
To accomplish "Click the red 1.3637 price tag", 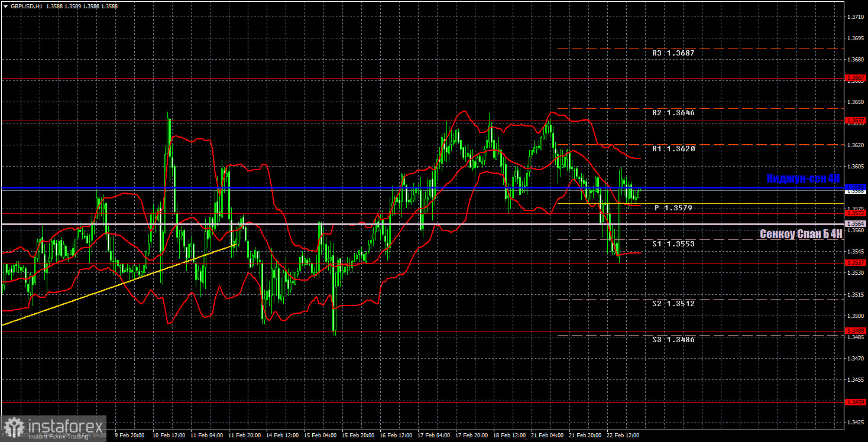I will [x=856, y=121].
